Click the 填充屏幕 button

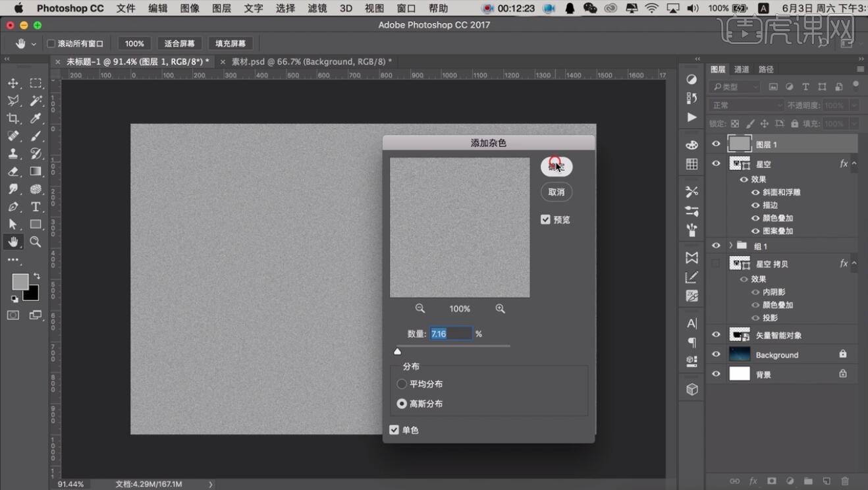(231, 43)
